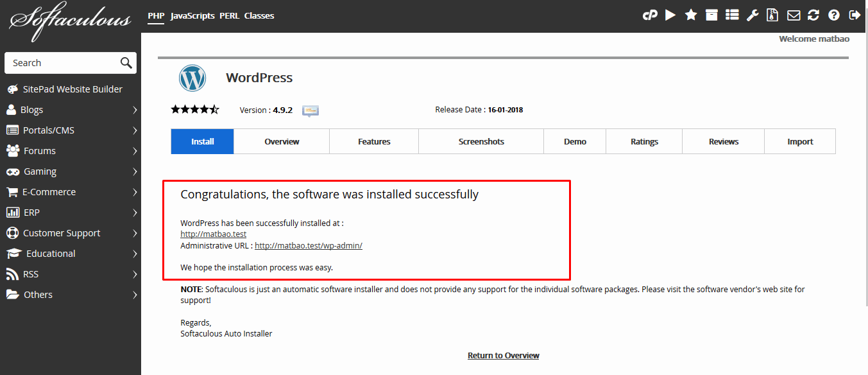Open the demos play icon
Screen dimensions: 868x375
click(670, 15)
